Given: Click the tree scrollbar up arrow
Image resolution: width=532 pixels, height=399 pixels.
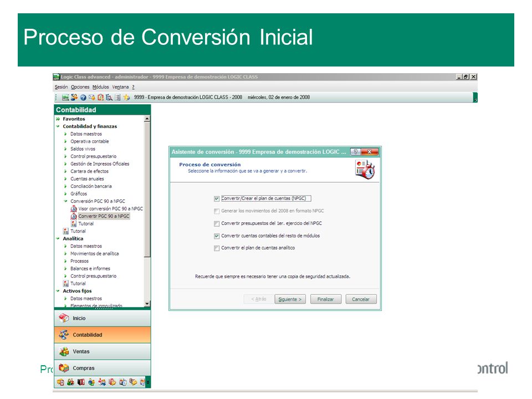Looking at the screenshot, I should click(x=147, y=119).
